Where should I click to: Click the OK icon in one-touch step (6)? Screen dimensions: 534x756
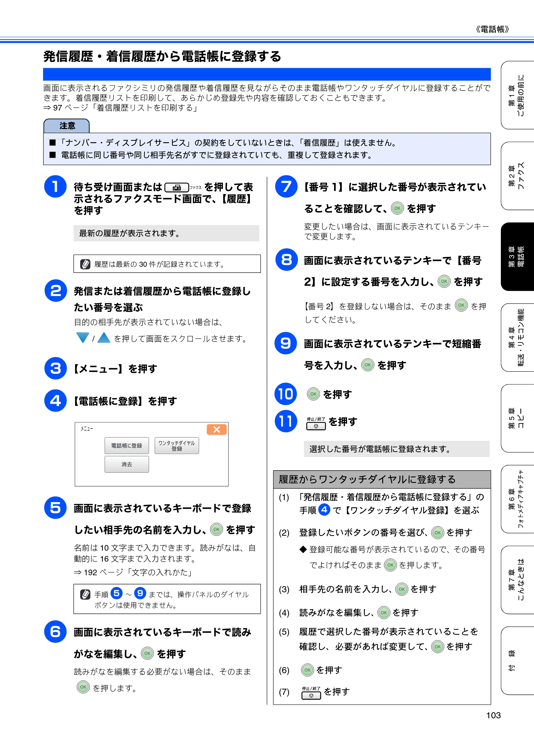(308, 670)
